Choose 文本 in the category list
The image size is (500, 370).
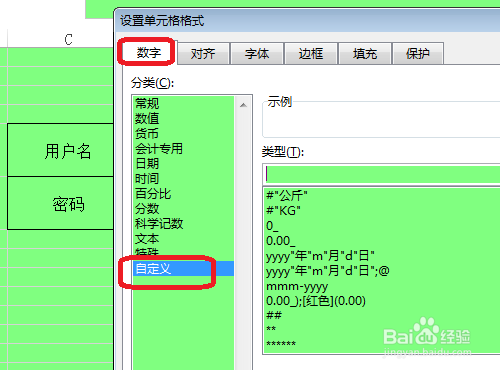(183, 239)
